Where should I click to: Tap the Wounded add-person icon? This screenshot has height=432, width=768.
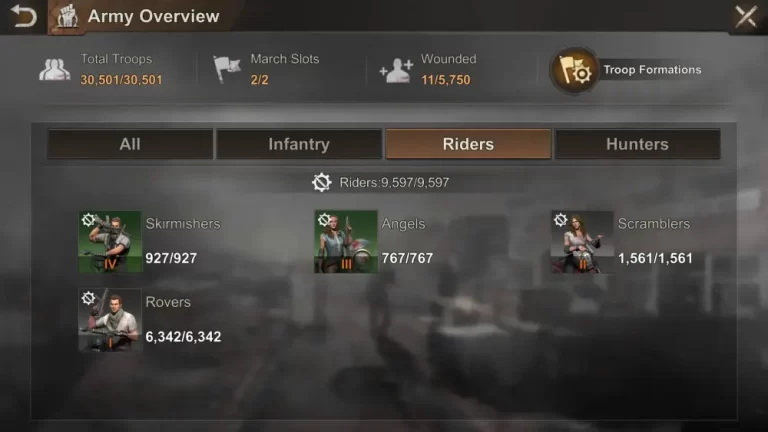click(x=396, y=70)
